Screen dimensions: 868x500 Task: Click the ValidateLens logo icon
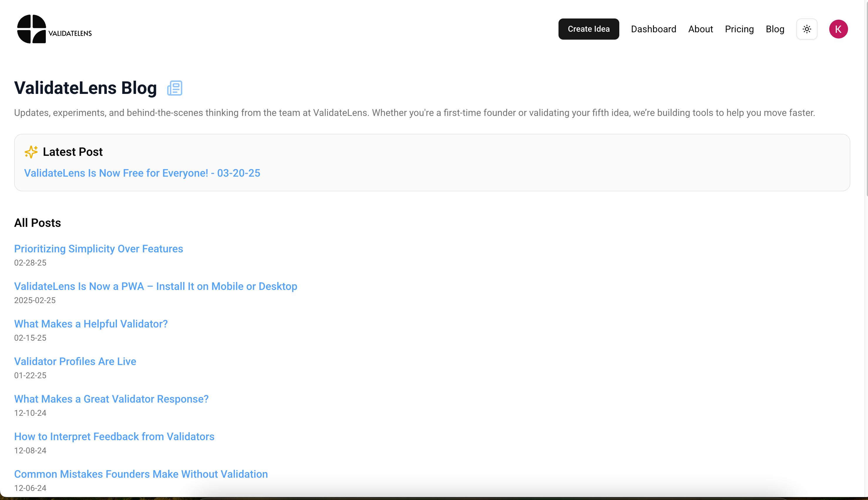(x=31, y=29)
